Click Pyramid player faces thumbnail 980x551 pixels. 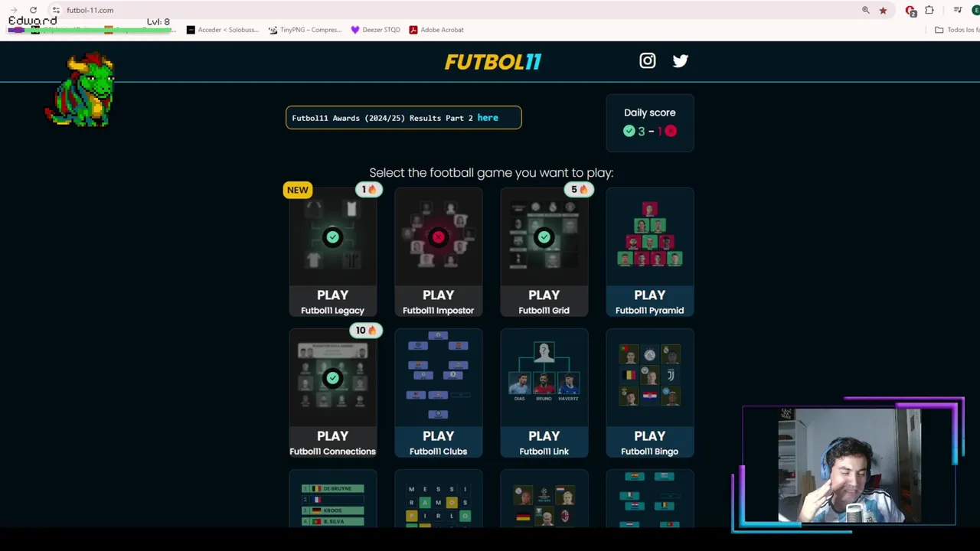coord(649,236)
